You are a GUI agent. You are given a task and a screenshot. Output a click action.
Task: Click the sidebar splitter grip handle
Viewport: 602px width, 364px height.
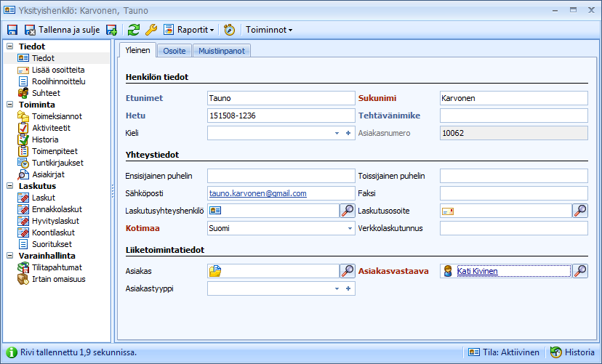tap(113, 190)
